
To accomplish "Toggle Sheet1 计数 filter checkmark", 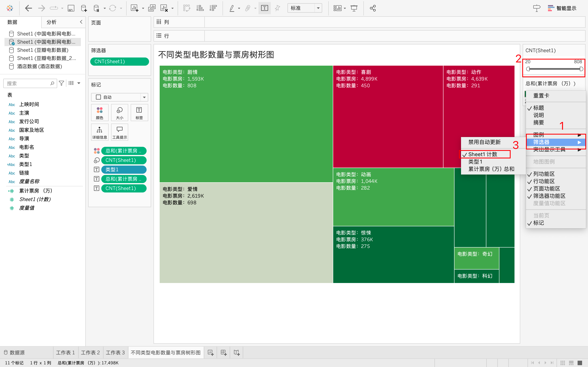I will tap(483, 154).
